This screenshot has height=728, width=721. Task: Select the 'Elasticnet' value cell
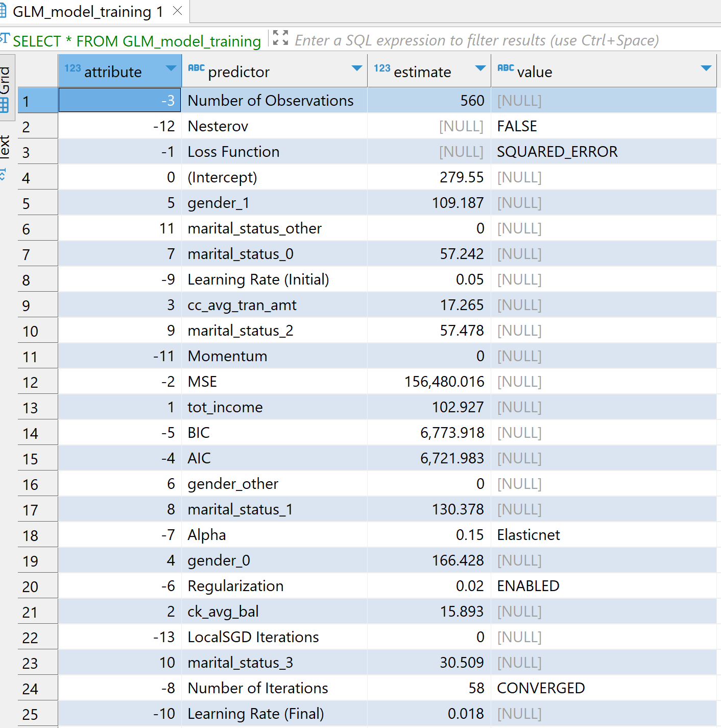pos(604,535)
